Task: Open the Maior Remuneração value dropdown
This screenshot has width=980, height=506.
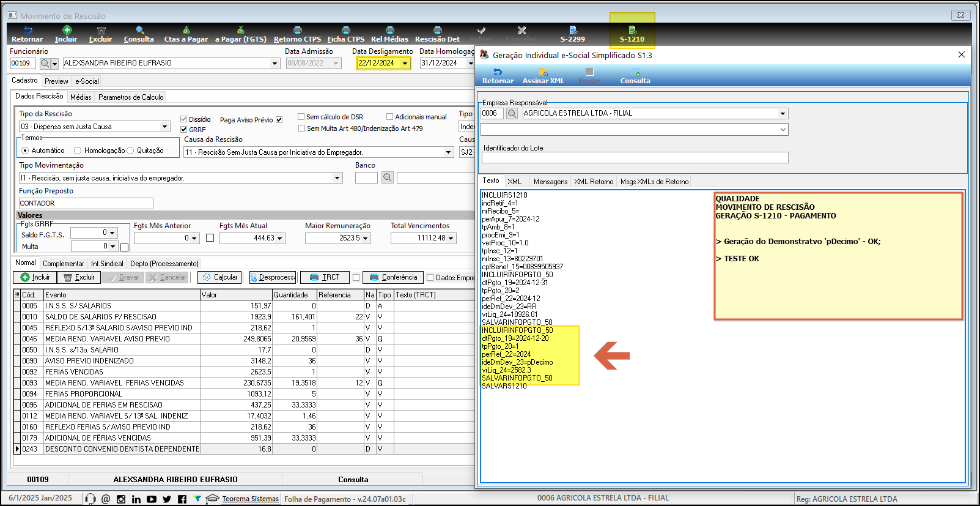Action: coord(366,238)
